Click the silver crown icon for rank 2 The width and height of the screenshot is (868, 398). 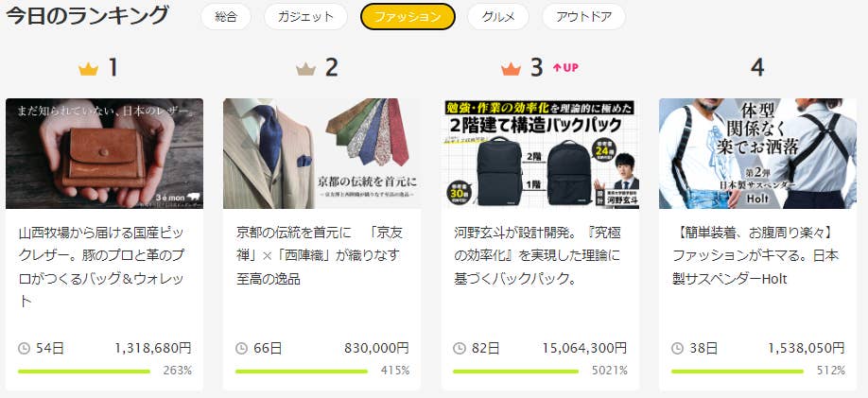click(x=305, y=69)
